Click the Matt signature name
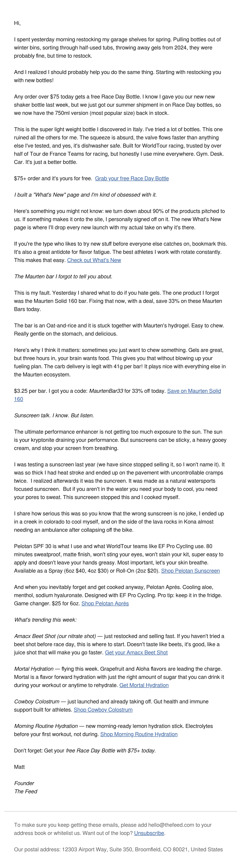 [x=19, y=767]
